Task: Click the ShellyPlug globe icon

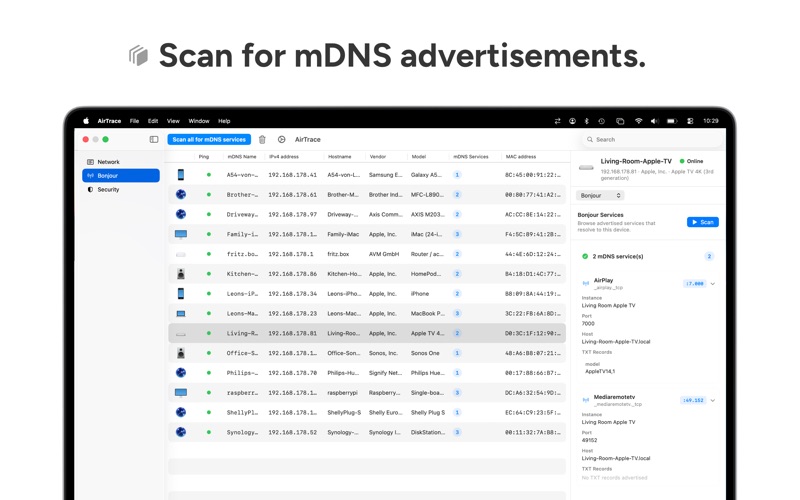Action: point(181,412)
